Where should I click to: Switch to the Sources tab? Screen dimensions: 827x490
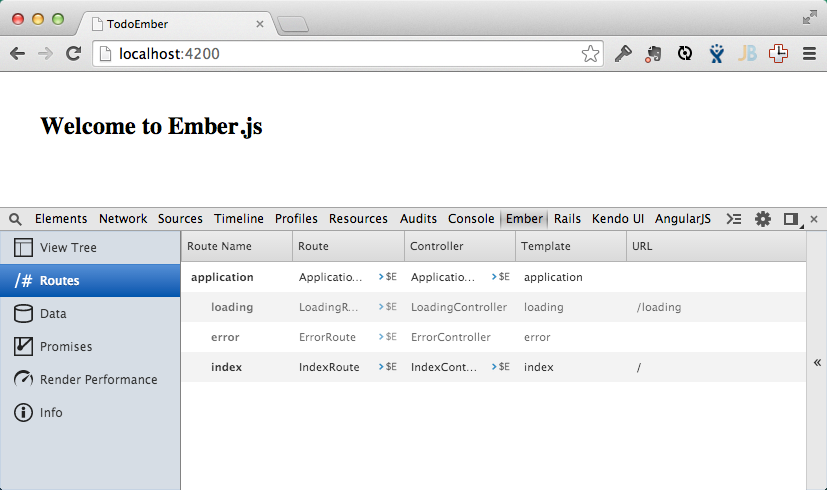[180, 219]
